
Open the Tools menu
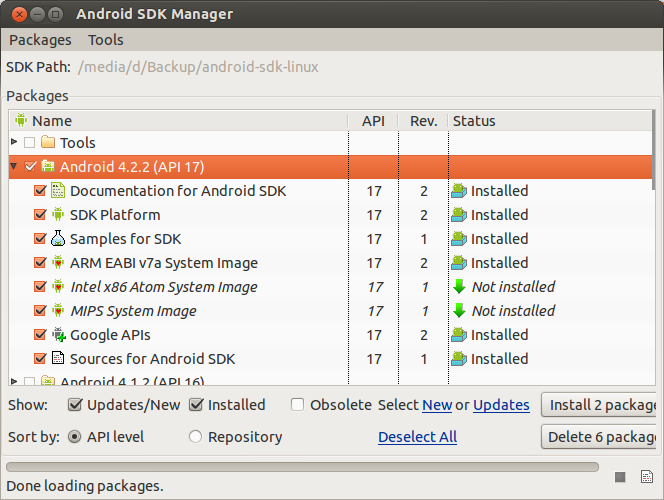pyautogui.click(x=106, y=40)
